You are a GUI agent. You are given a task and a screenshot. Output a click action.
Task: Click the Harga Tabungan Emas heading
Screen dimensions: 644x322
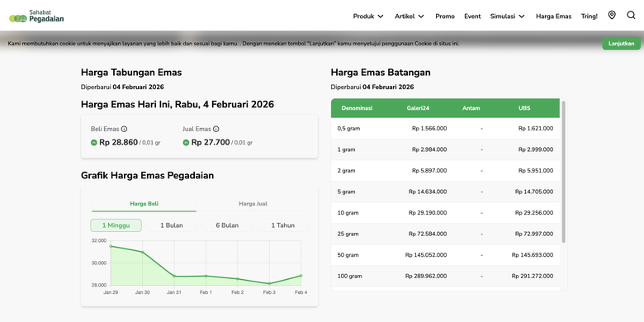[131, 73]
